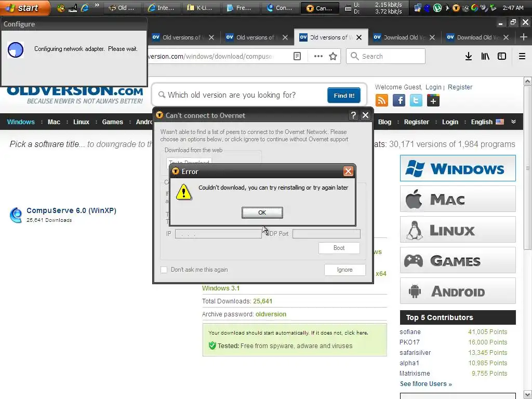Viewport: 532px width, 399px height.
Task: Click the CompuServe program icon
Action: (x=16, y=215)
